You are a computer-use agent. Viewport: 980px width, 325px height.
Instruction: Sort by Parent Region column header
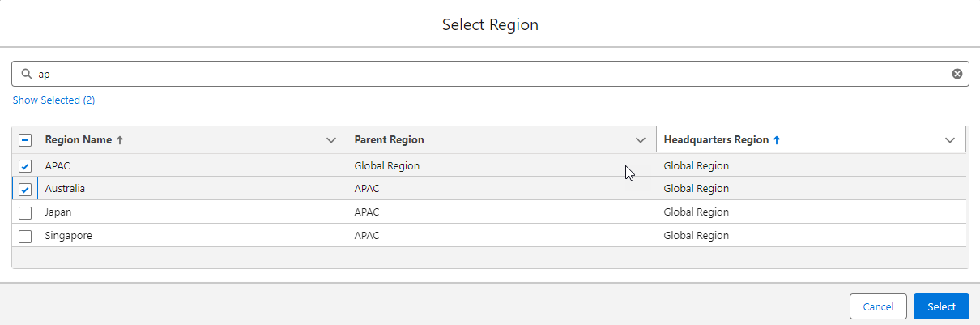[390, 140]
